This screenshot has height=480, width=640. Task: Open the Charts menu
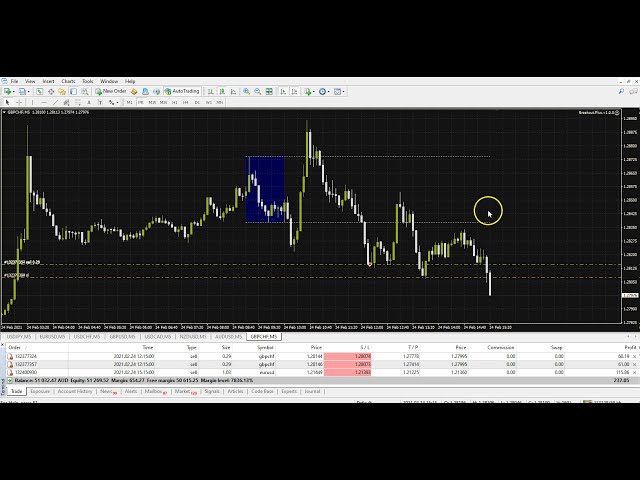[68, 81]
